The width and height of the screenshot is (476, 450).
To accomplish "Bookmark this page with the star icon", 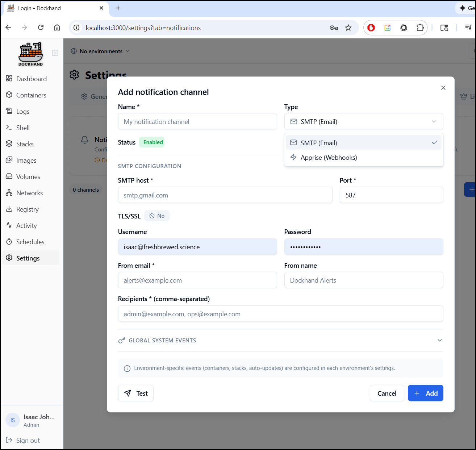I will tap(348, 28).
